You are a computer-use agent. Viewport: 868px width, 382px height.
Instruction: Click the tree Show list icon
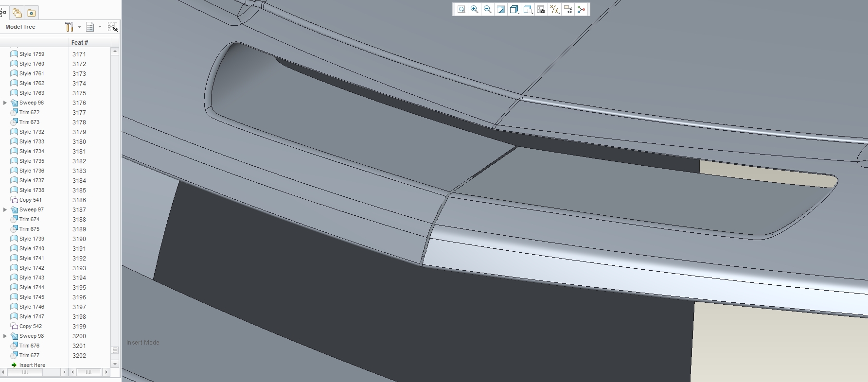click(x=90, y=27)
